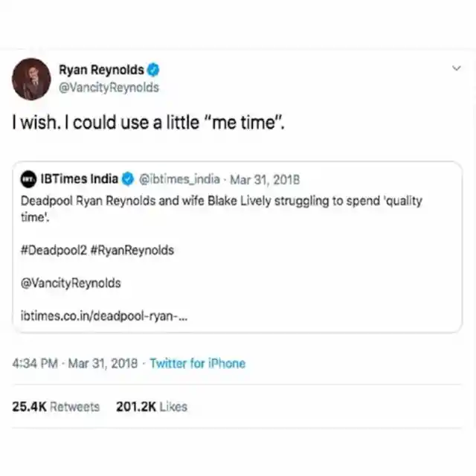Image resolution: width=476 pixels, height=476 pixels.
Task: Open the tweet options chevron
Action: pos(457,68)
